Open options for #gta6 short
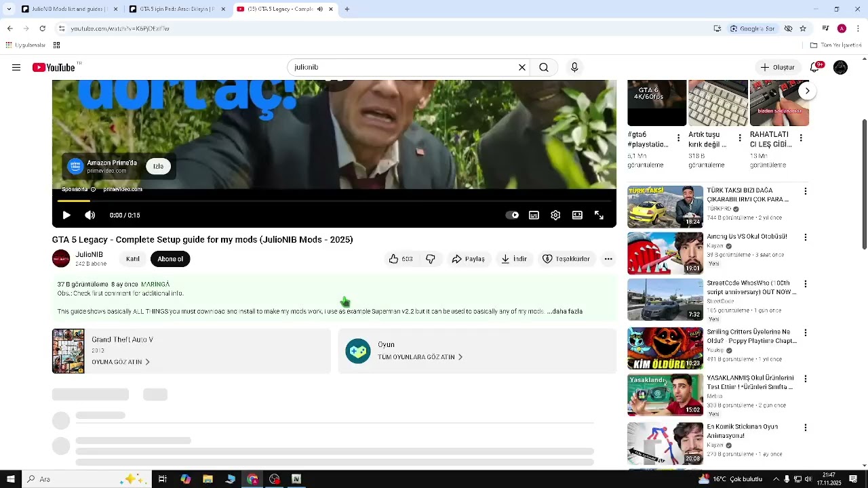 click(678, 138)
